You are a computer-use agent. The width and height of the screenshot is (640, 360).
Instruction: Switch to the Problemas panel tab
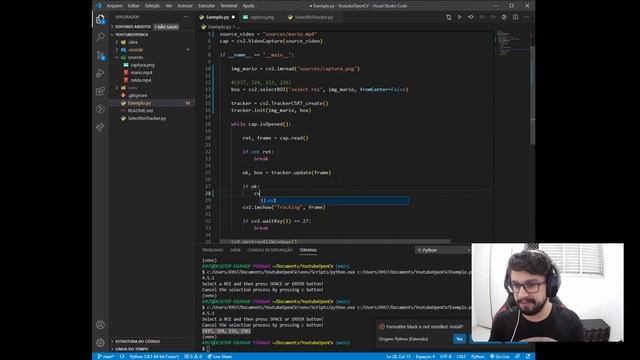tap(212, 250)
